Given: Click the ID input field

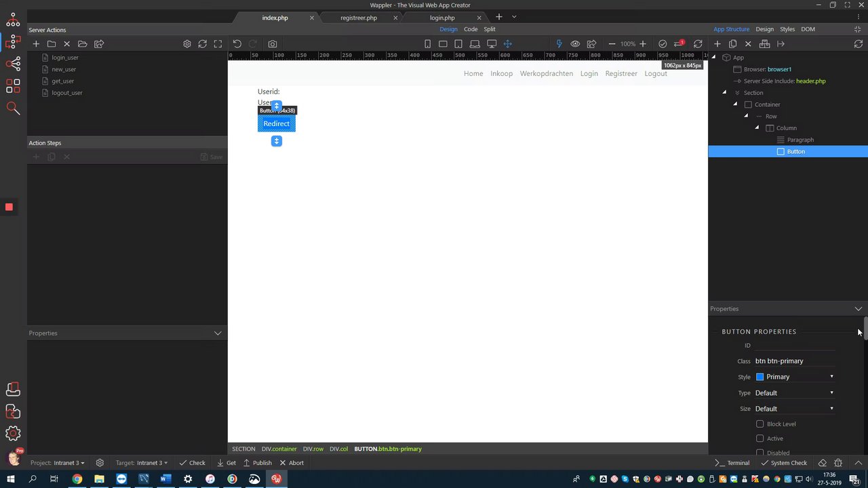Looking at the screenshot, I should [x=795, y=346].
